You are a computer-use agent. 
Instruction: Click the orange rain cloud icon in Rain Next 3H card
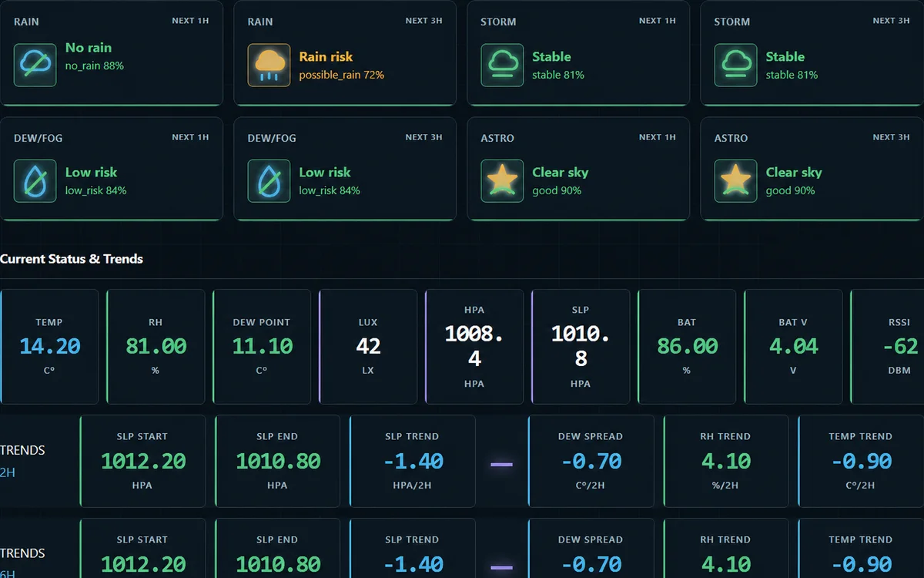click(x=269, y=65)
